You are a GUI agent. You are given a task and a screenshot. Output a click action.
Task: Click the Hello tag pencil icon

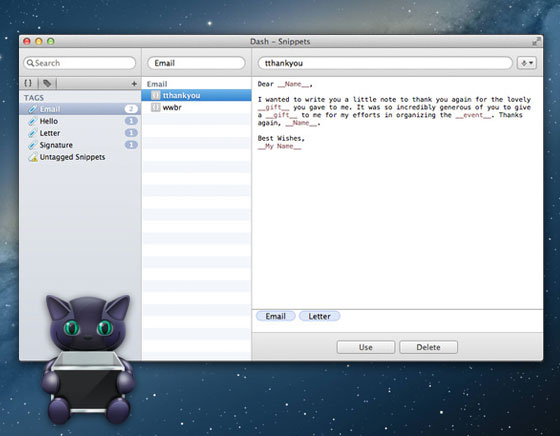click(32, 121)
